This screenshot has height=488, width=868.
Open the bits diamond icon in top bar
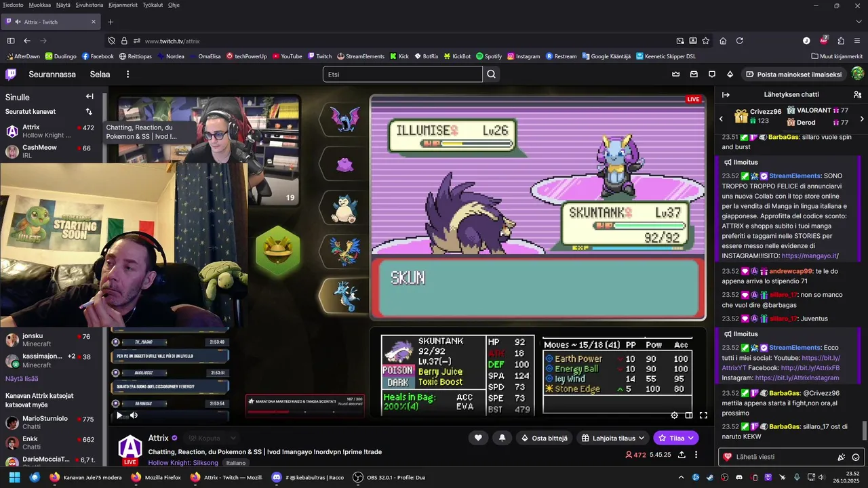click(730, 74)
